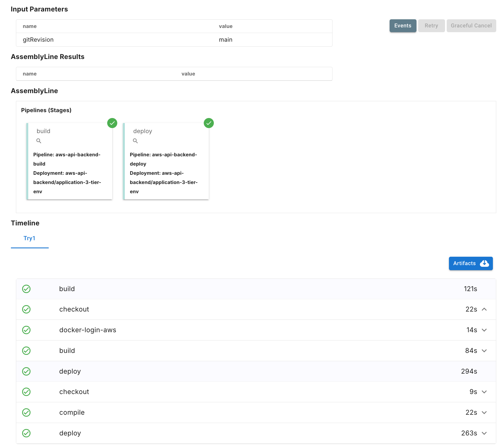Screen dimensions: 501x448
Task: Click success status icon for docker-login-aws step
Action: coord(26,330)
